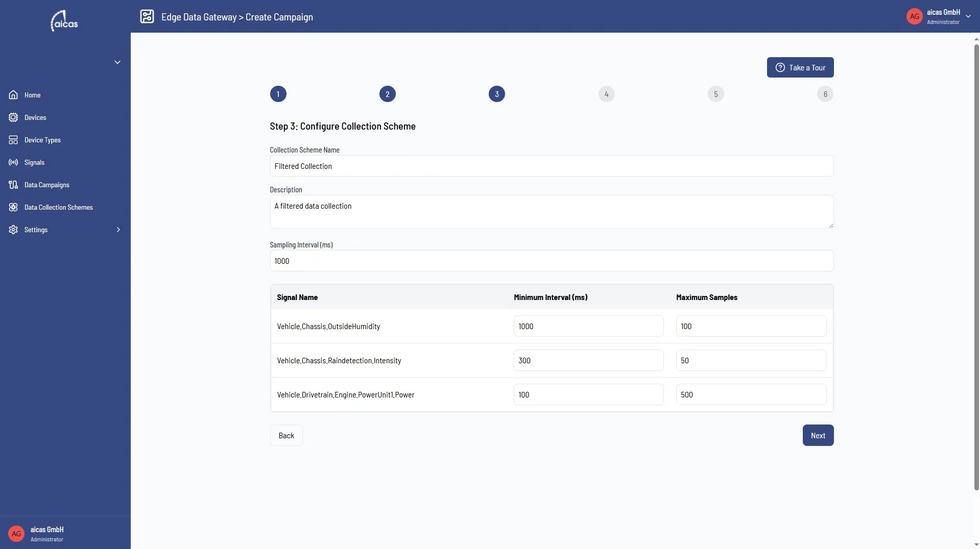Edit Maximum Samples for OutsideHumidity
The image size is (980, 549).
pyautogui.click(x=751, y=326)
